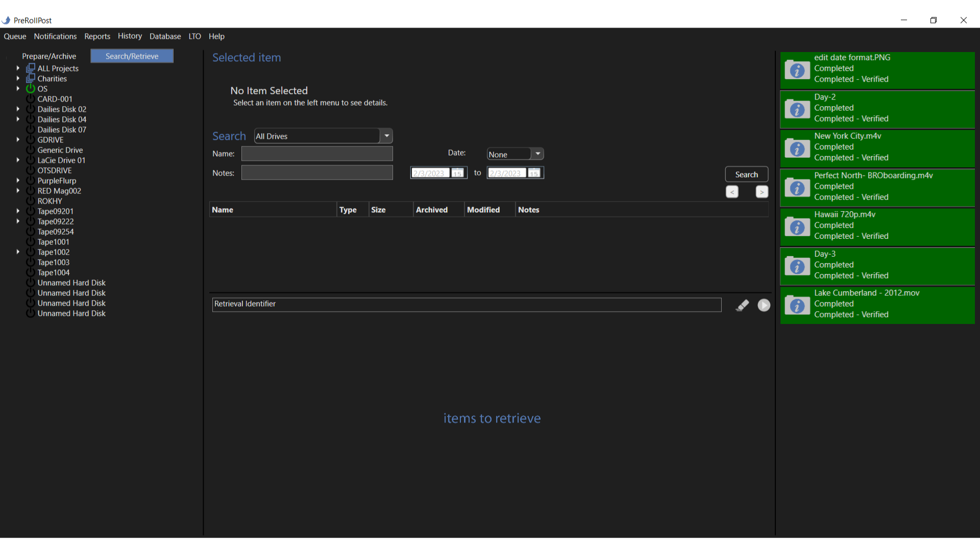
Task: Click the eraser clear icon
Action: (x=742, y=305)
